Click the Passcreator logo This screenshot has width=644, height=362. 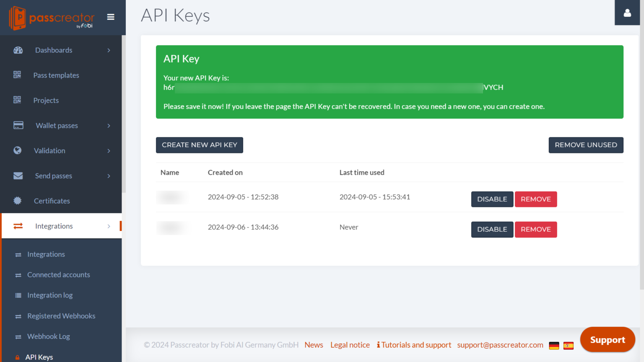pos(52,18)
